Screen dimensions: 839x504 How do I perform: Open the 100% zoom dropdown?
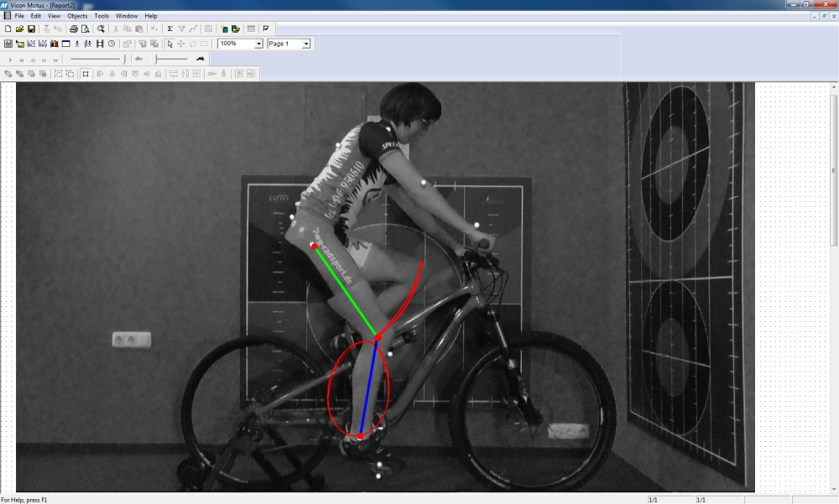(258, 44)
